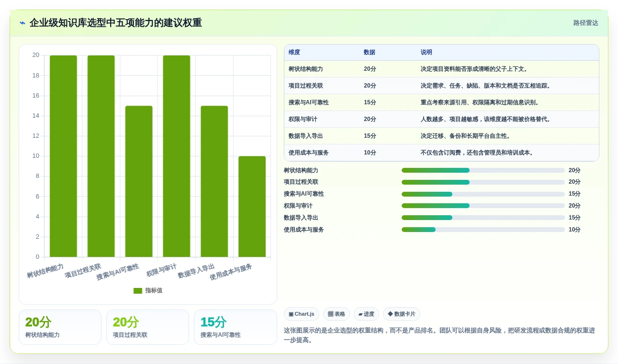The image size is (618, 364).
Task: Click the 数据导入导出 bar in chart
Action: 214,182
